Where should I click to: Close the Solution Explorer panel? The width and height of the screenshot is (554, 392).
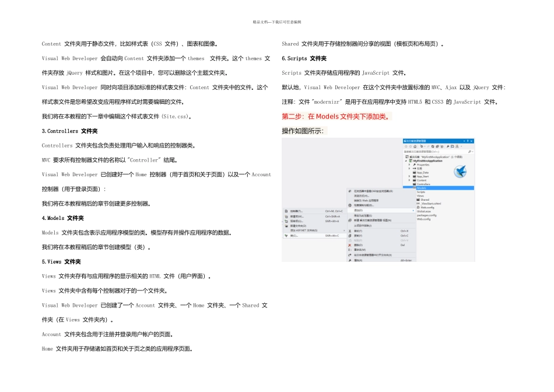click(x=471, y=141)
